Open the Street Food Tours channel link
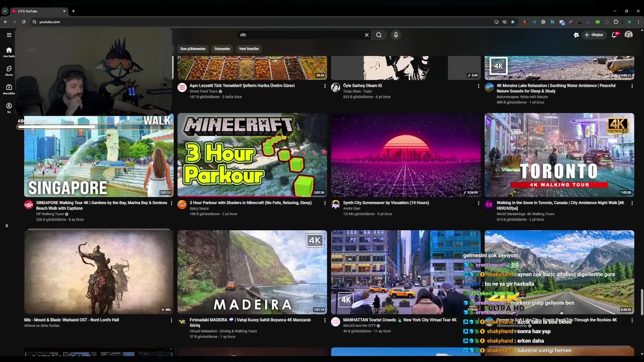Viewport: 644px width, 362px height. tap(203, 92)
